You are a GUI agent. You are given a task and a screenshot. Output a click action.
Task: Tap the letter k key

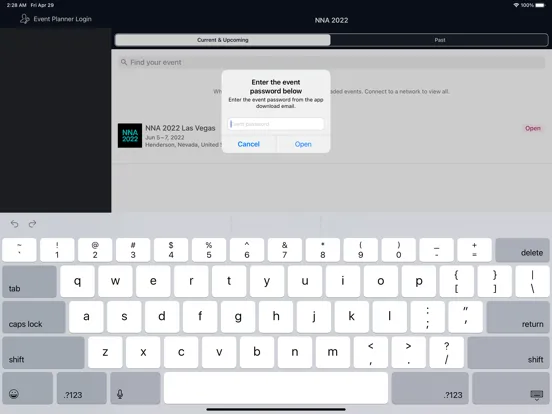(352, 317)
